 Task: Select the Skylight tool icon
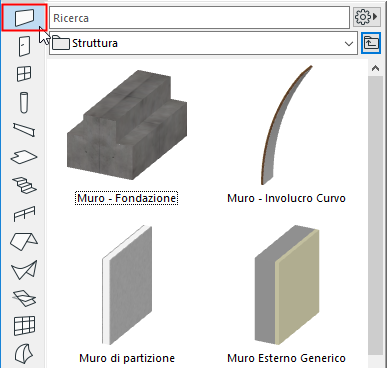tap(24, 298)
